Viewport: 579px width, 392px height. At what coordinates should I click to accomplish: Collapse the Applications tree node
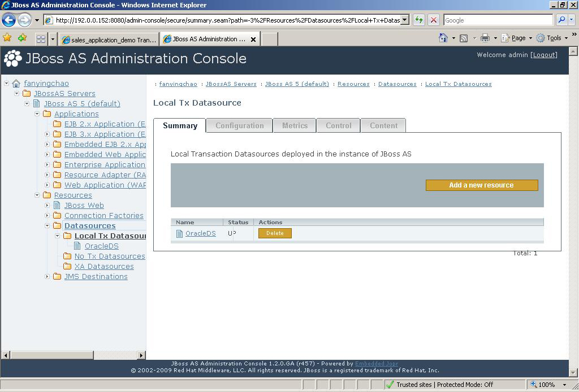click(x=37, y=114)
